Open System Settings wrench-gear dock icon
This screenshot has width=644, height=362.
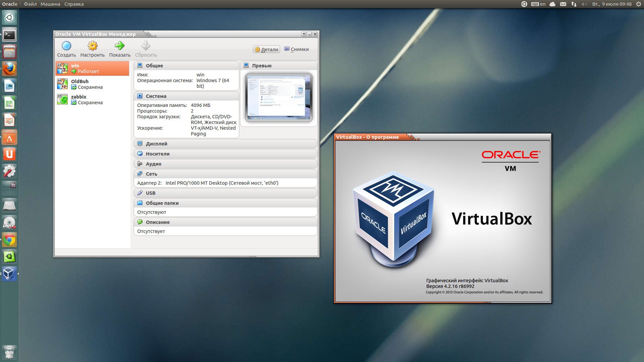(x=9, y=171)
